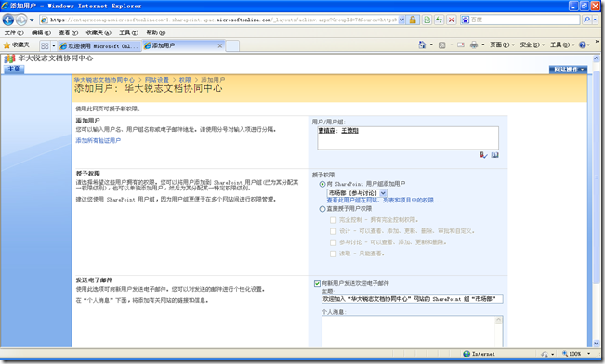
Task: Click the print toolbar icon
Action: pos(474,45)
